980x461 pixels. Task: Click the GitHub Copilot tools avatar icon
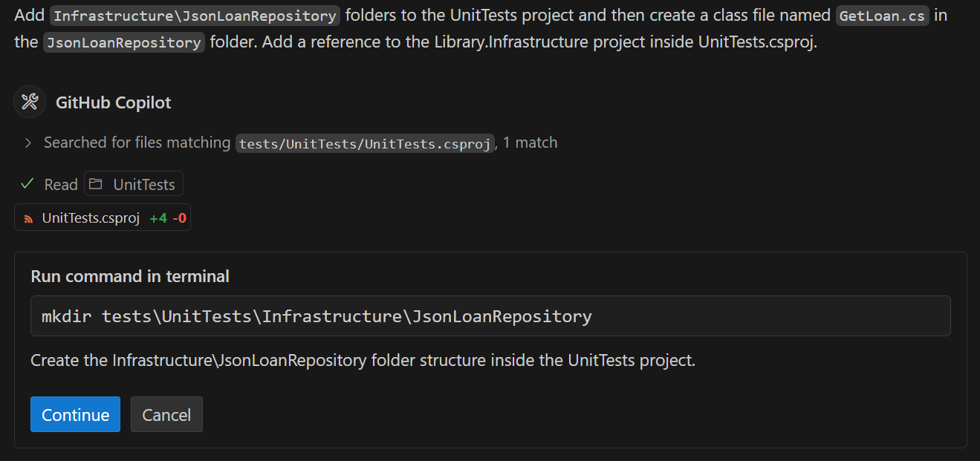[30, 102]
